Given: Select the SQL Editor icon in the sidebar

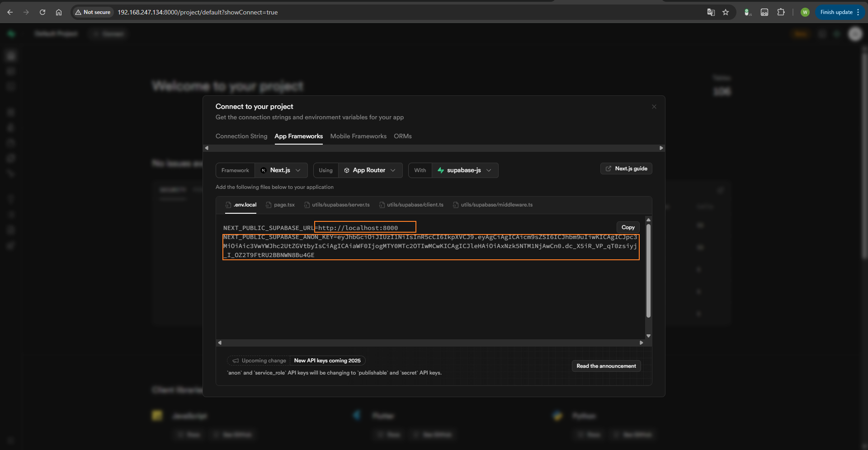Looking at the screenshot, I should 11,71.
